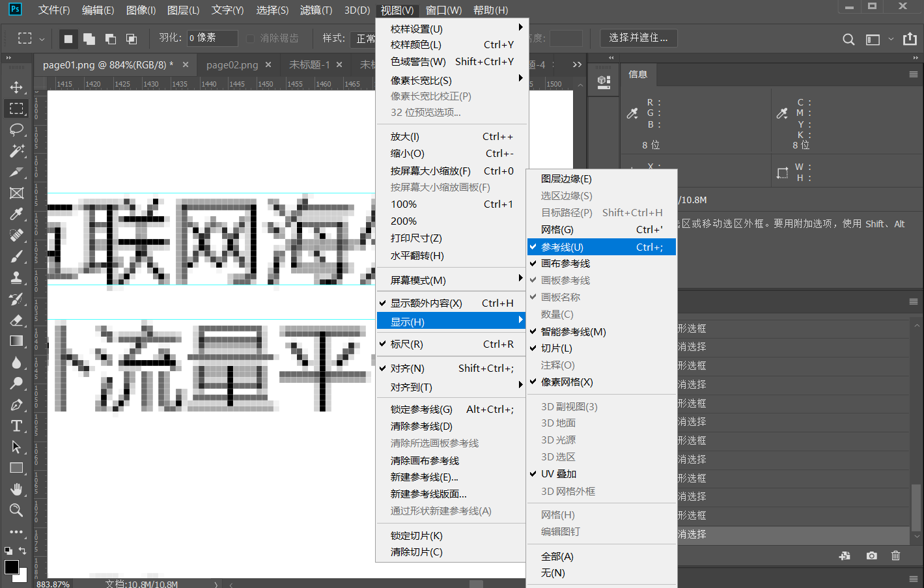Select the Frame tool
Image resolution: width=924 pixels, height=588 pixels.
point(16,193)
